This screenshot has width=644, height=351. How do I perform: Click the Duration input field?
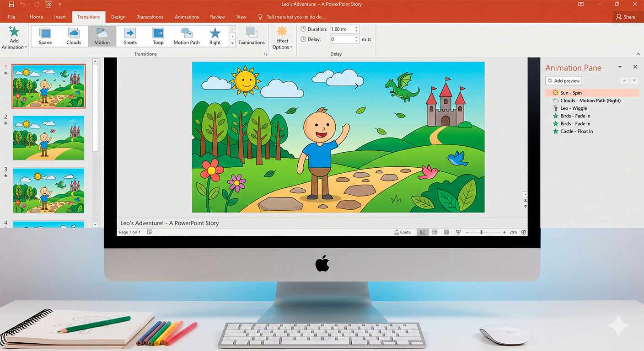click(341, 29)
